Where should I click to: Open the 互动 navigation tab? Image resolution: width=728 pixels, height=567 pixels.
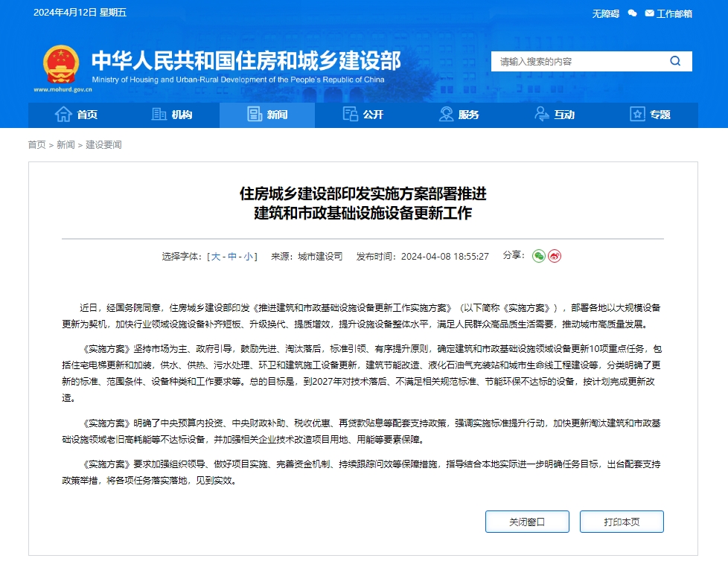pos(555,115)
